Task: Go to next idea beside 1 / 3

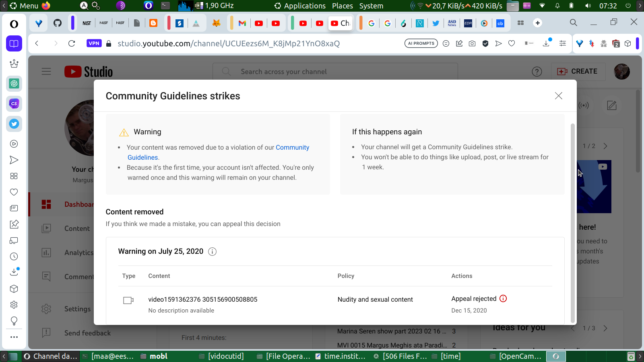Action: tap(605, 328)
